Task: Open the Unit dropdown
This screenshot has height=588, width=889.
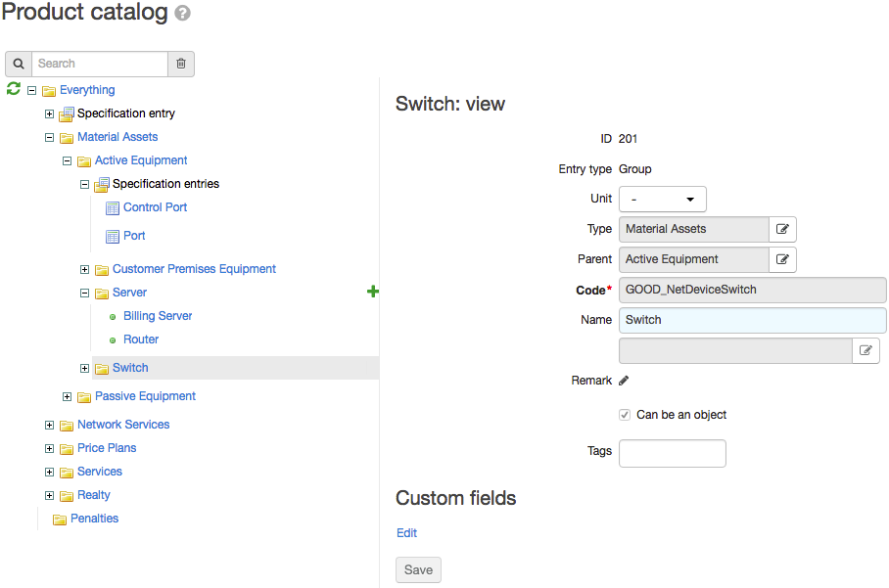Action: [x=662, y=199]
